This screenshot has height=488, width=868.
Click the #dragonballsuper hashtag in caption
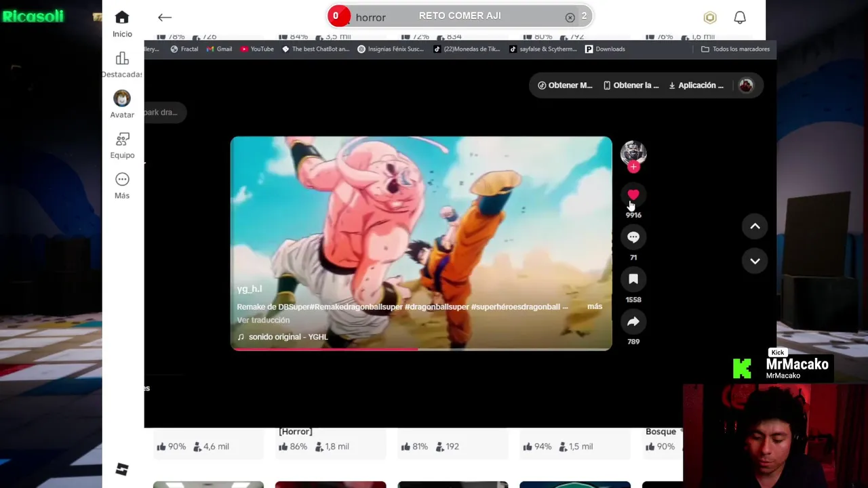pos(436,307)
